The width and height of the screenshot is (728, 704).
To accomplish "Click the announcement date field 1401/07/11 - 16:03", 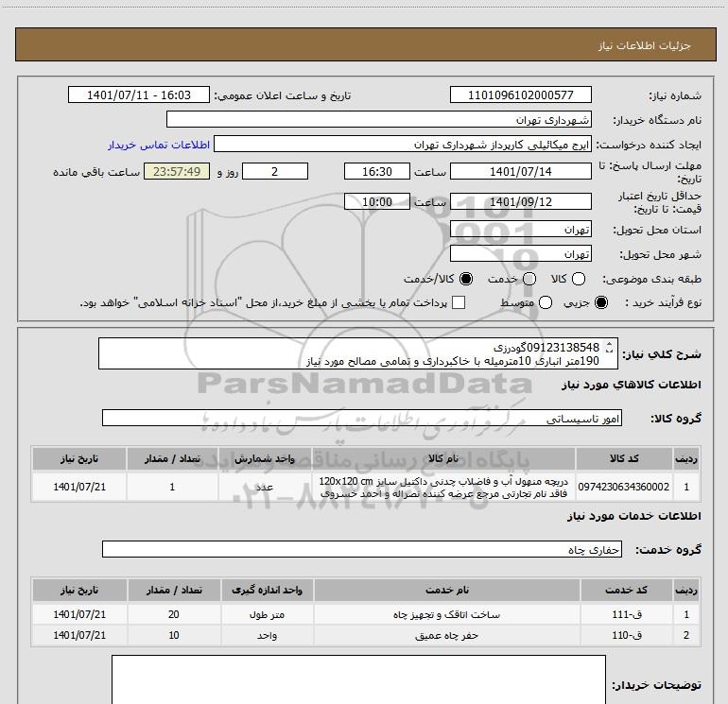I will click(139, 94).
